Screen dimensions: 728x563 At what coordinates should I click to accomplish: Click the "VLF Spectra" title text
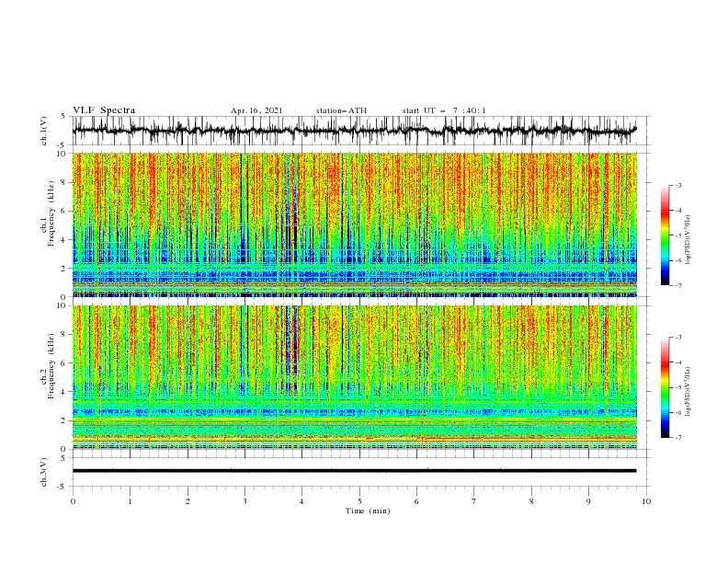(104, 110)
